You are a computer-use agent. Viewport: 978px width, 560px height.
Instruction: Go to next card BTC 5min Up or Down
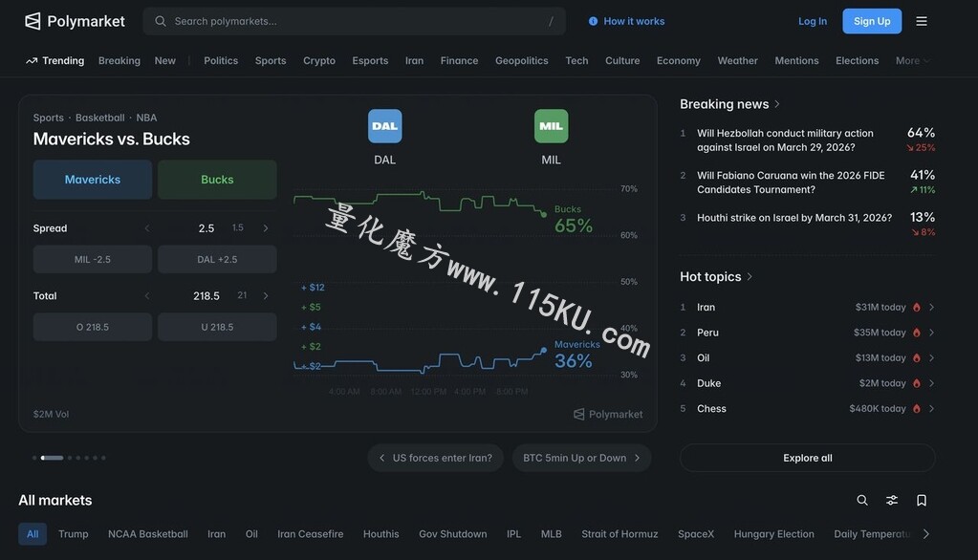click(x=582, y=458)
